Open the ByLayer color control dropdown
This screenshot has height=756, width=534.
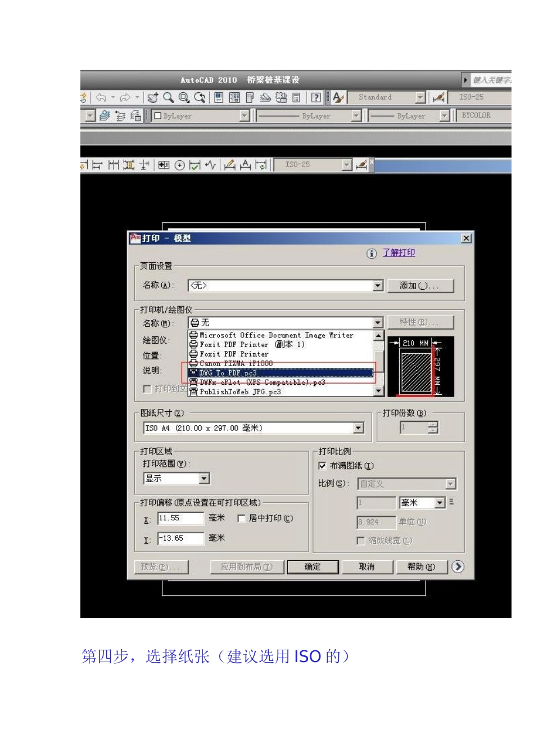245,116
